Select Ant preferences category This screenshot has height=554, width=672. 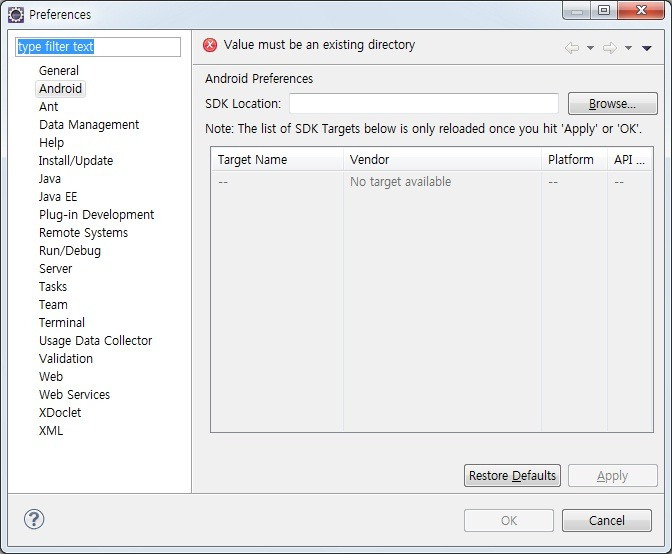tap(48, 107)
